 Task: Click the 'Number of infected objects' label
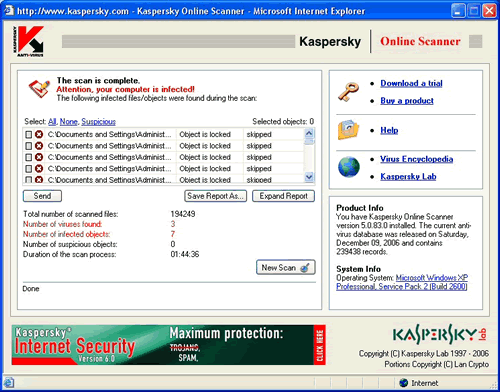point(66,234)
